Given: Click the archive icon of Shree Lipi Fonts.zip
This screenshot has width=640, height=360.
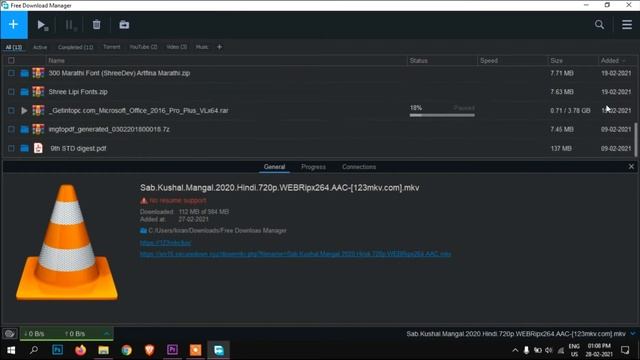Looking at the screenshot, I should (38, 92).
